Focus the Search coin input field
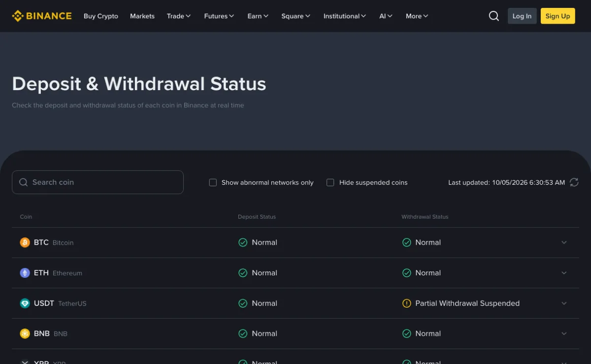The image size is (591, 364). point(98,182)
